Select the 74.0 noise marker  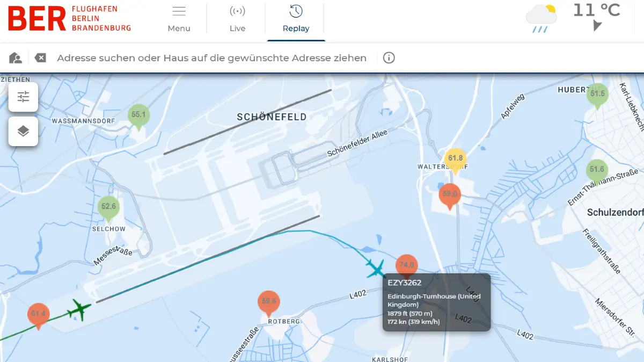point(406,266)
